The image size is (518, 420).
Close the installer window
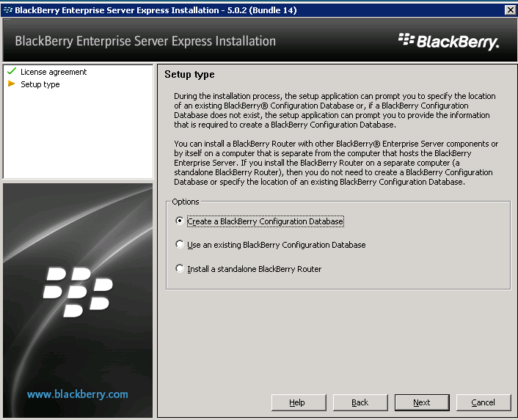pyautogui.click(x=510, y=10)
